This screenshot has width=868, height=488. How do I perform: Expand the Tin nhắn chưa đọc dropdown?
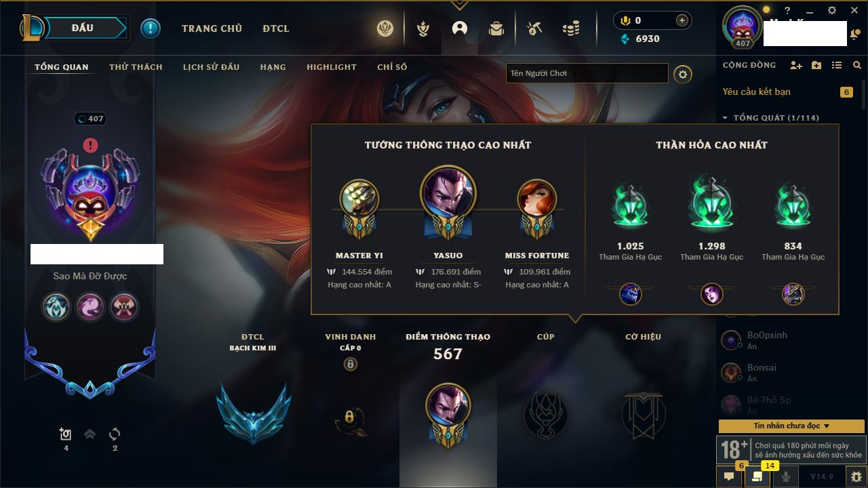click(791, 426)
